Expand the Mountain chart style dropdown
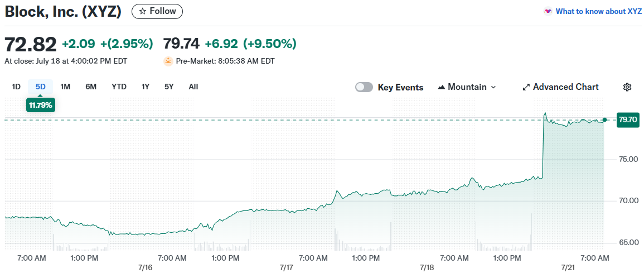The image size is (644, 273). pyautogui.click(x=493, y=87)
